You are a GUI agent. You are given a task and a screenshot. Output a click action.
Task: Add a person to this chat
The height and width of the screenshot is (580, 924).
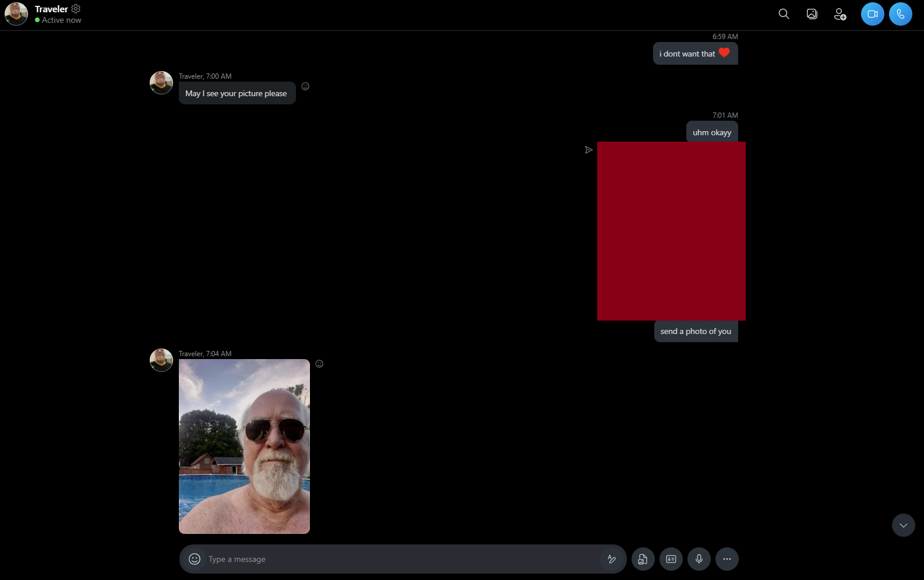[840, 14]
